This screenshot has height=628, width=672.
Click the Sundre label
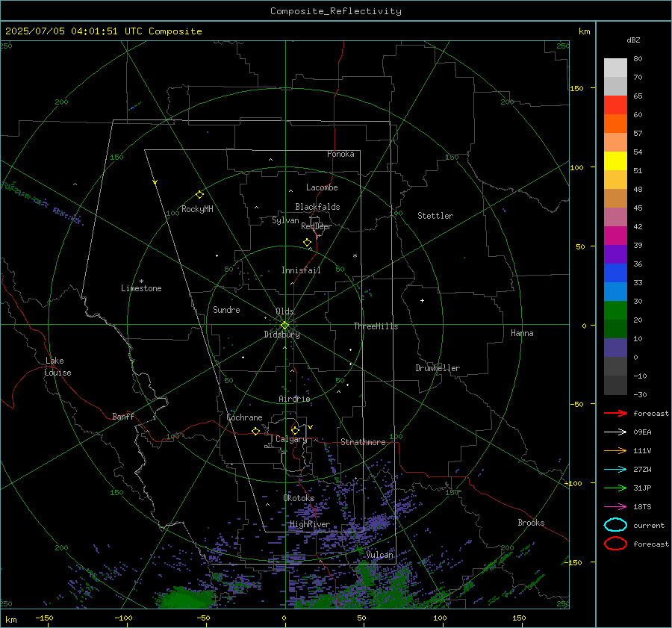coord(226,309)
